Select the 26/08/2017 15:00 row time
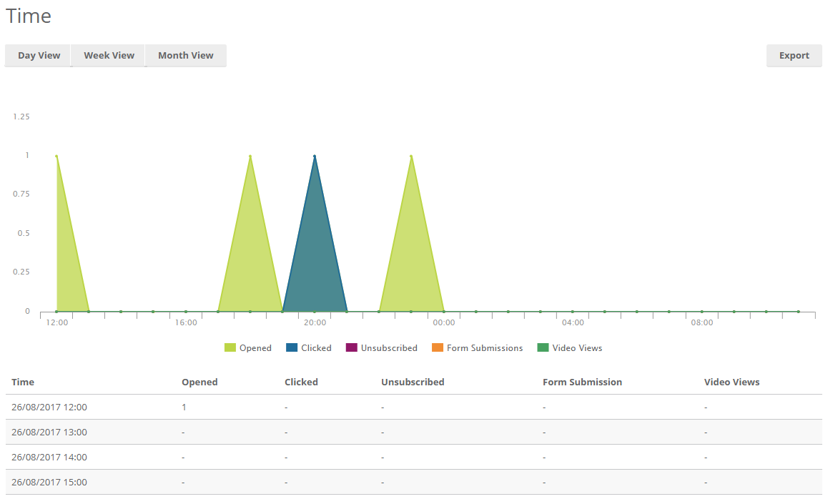The height and width of the screenshot is (504, 838). click(49, 483)
